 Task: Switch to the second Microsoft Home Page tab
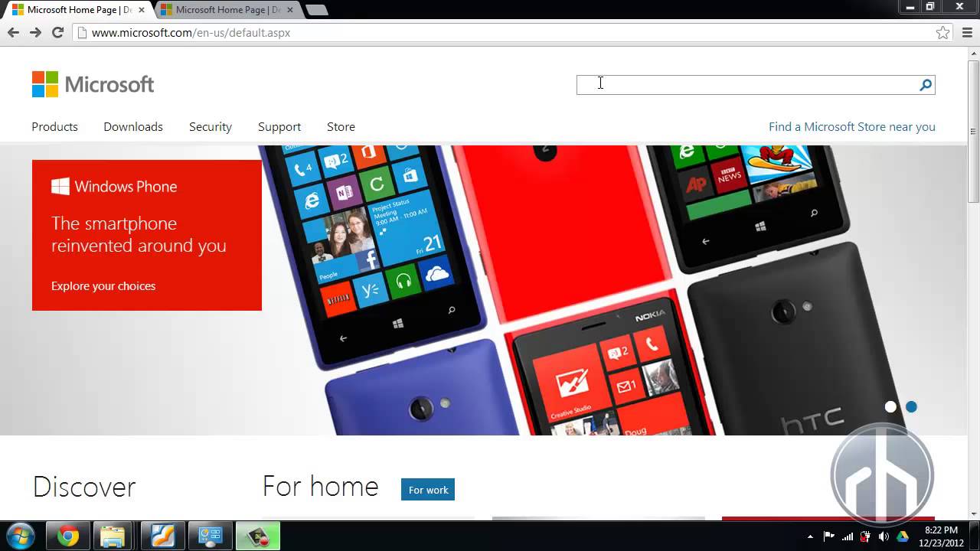(227, 10)
